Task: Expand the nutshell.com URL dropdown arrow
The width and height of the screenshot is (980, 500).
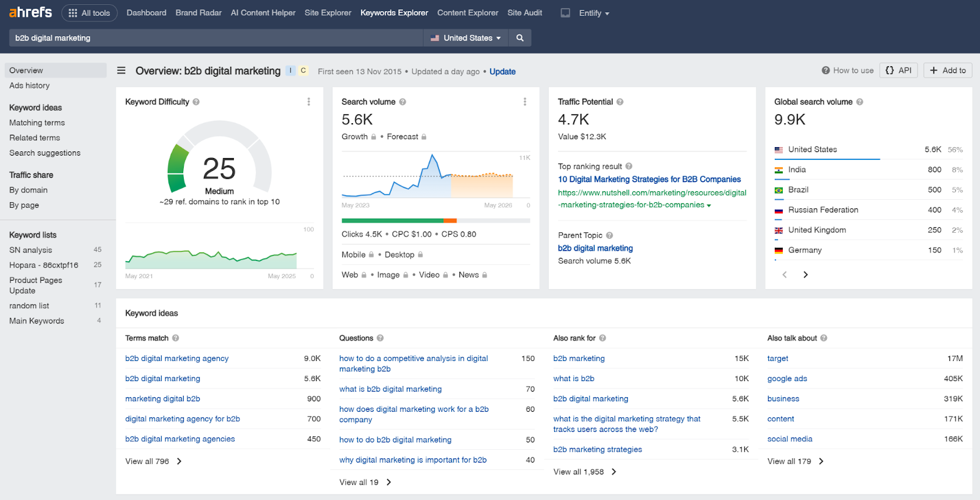Action: pyautogui.click(x=709, y=205)
